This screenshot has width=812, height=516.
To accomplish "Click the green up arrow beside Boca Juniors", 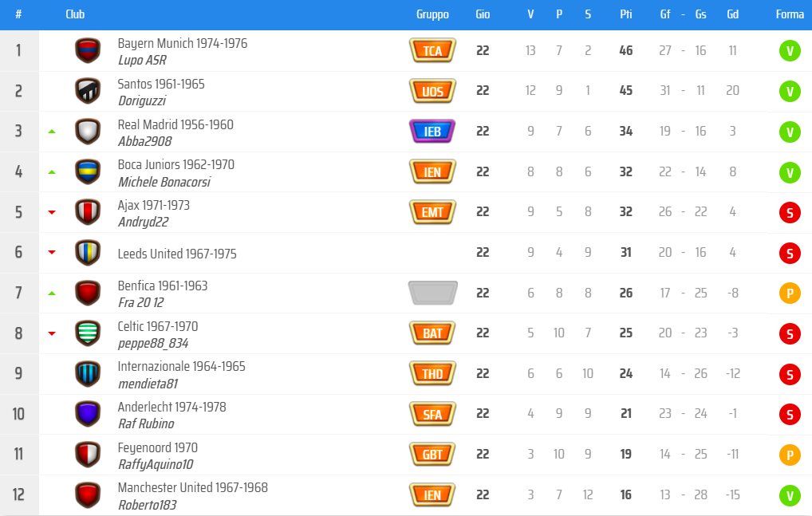I will (x=52, y=171).
